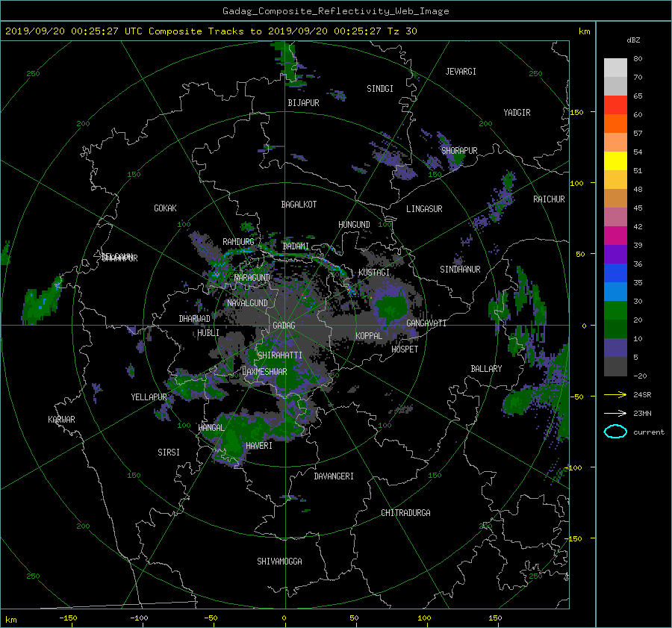The image size is (672, 628).
Task: Click the white 23MN arrow legend icon
Action: coord(615,413)
